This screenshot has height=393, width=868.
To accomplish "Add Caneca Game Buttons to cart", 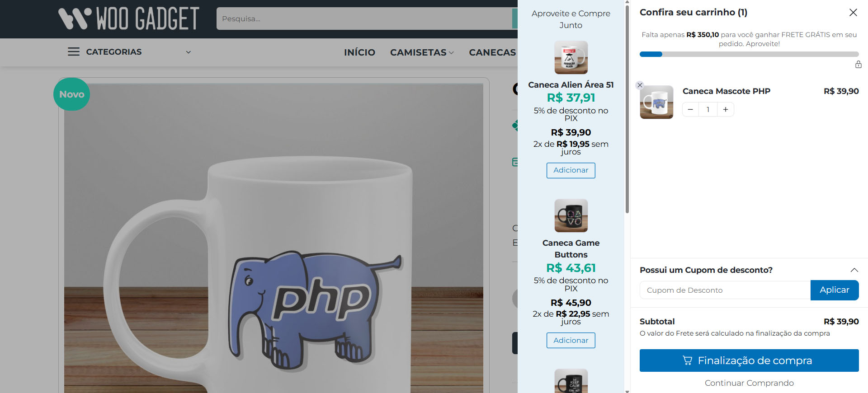I will (571, 341).
